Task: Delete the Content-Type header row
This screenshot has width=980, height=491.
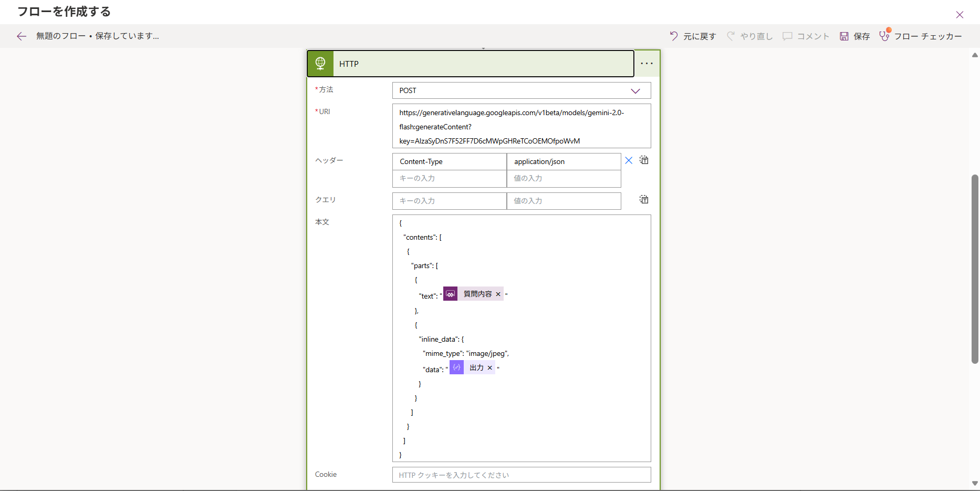Action: pyautogui.click(x=629, y=160)
